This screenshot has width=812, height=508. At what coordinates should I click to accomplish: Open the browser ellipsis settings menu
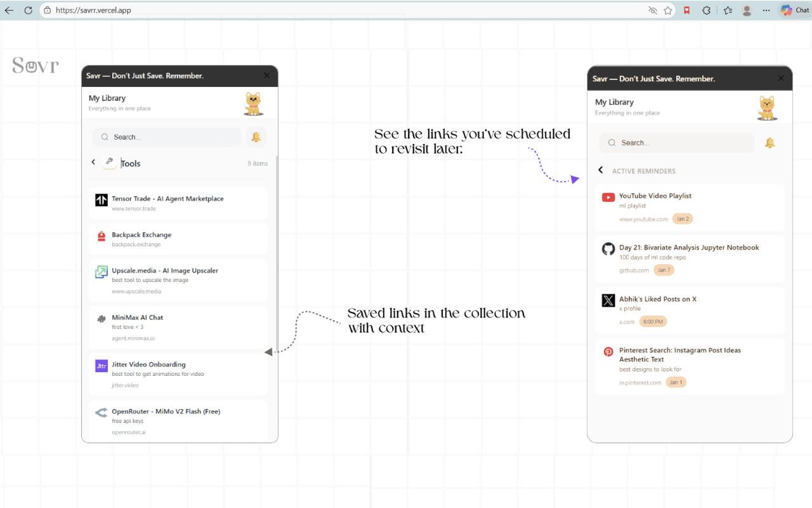(x=766, y=10)
